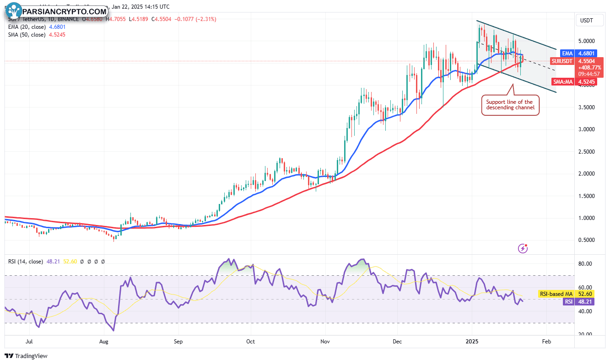Click the H4.7055 high value in header

point(116,19)
